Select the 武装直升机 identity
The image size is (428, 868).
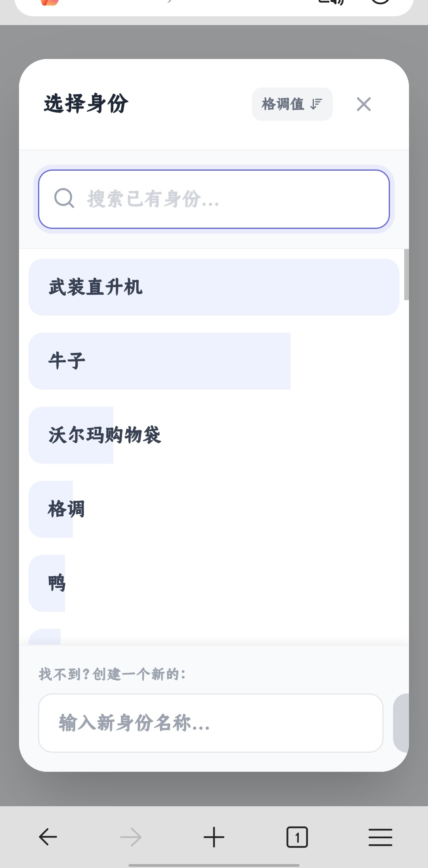click(214, 287)
